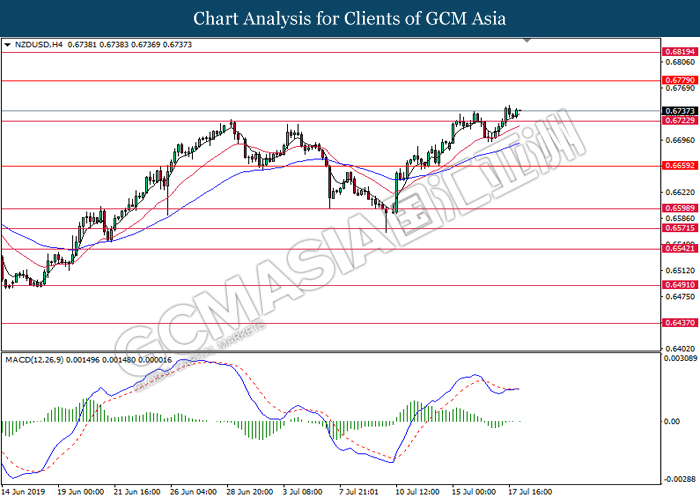Viewport: 700px width, 500px height.
Task: Select the 0.65421 price level label
Action: 680,249
